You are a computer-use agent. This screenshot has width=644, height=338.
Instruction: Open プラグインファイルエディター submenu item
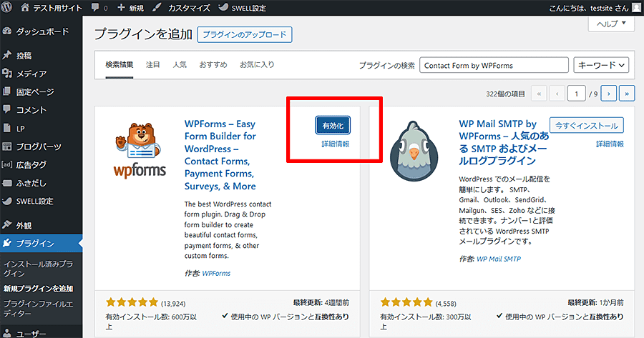tap(38, 309)
